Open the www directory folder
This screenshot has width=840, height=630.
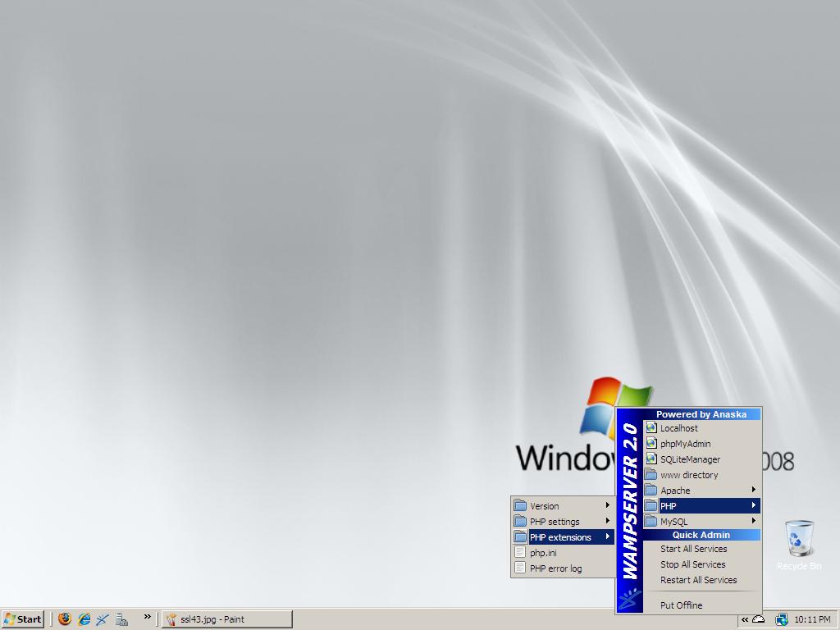click(688, 475)
